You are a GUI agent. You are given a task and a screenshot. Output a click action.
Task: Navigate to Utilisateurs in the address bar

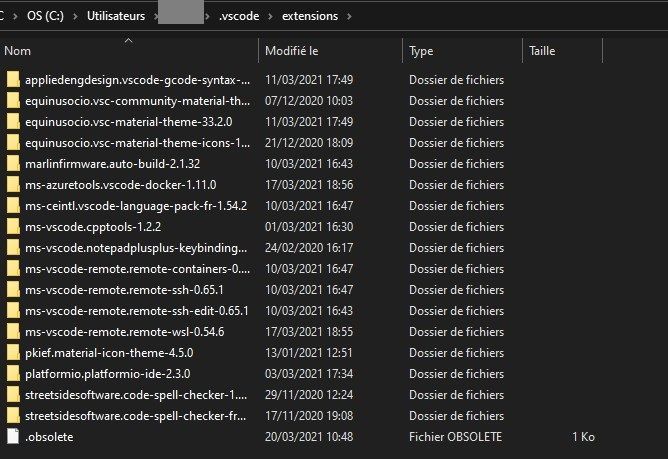[115, 17]
